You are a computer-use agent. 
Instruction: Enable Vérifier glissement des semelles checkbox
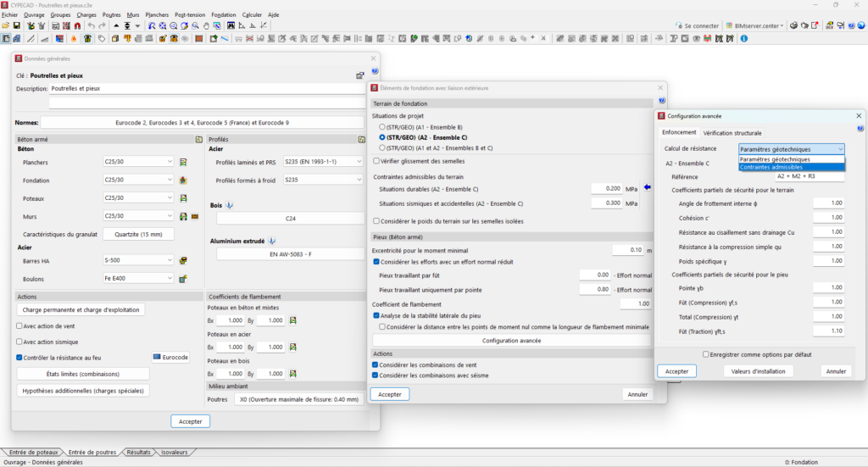pos(376,161)
